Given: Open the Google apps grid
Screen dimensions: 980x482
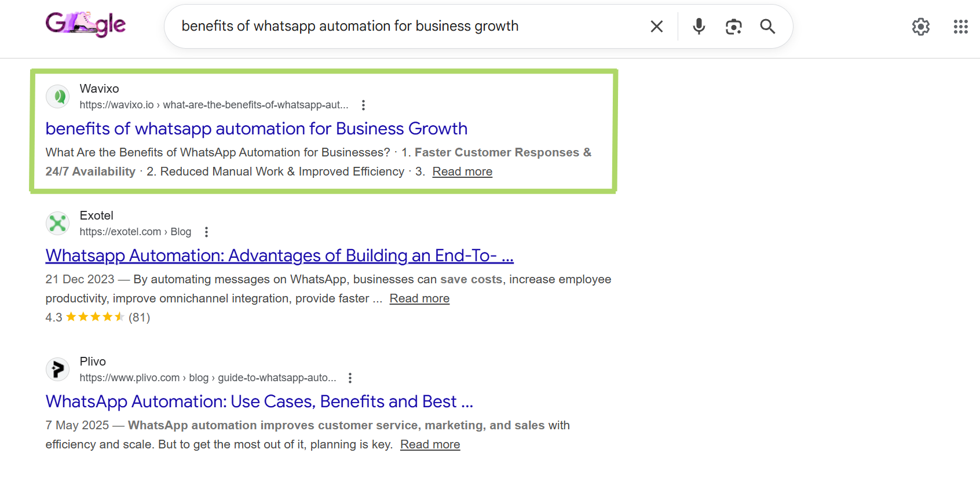Looking at the screenshot, I should pos(960,27).
